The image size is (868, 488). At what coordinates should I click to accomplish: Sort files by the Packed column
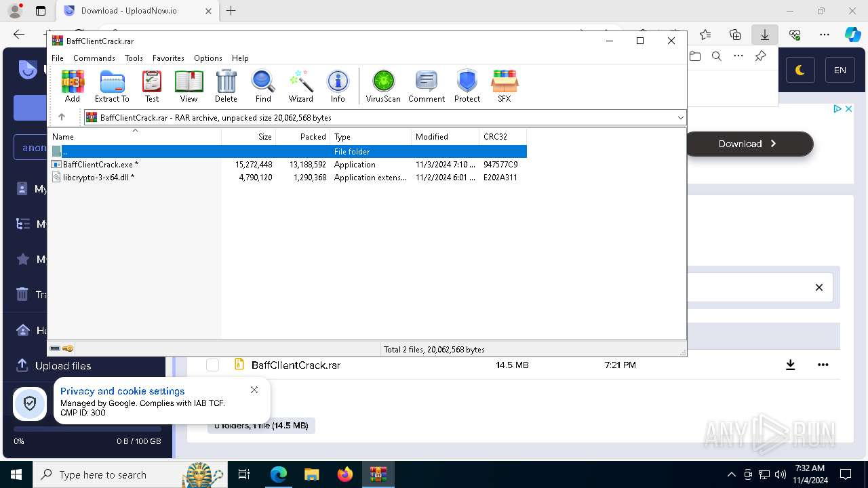click(x=303, y=137)
